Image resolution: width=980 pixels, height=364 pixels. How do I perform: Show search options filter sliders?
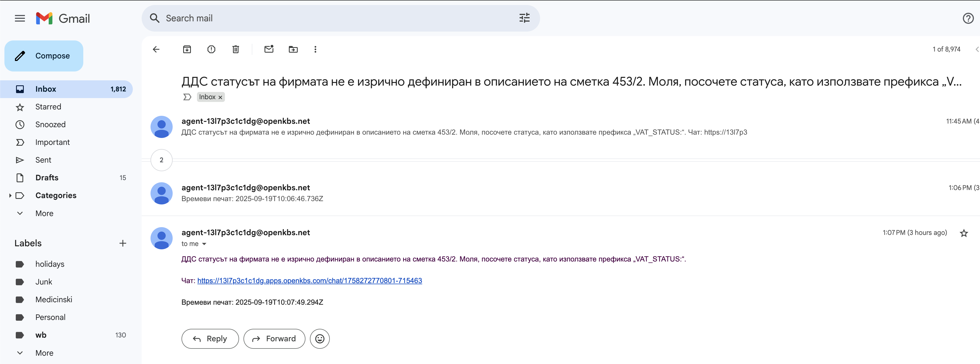pos(524,18)
